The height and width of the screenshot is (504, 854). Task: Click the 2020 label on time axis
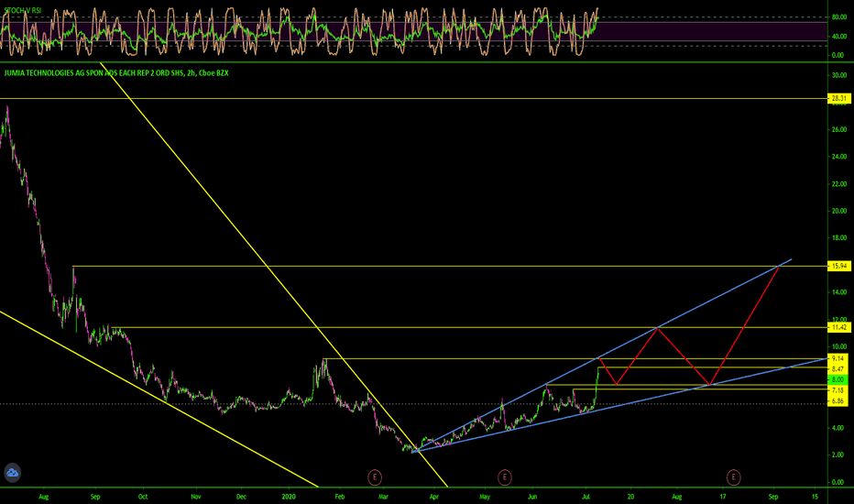click(289, 497)
